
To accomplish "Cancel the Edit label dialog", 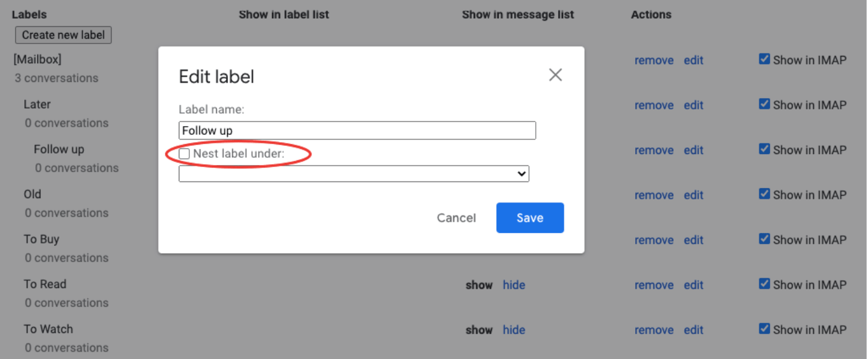I will [456, 218].
